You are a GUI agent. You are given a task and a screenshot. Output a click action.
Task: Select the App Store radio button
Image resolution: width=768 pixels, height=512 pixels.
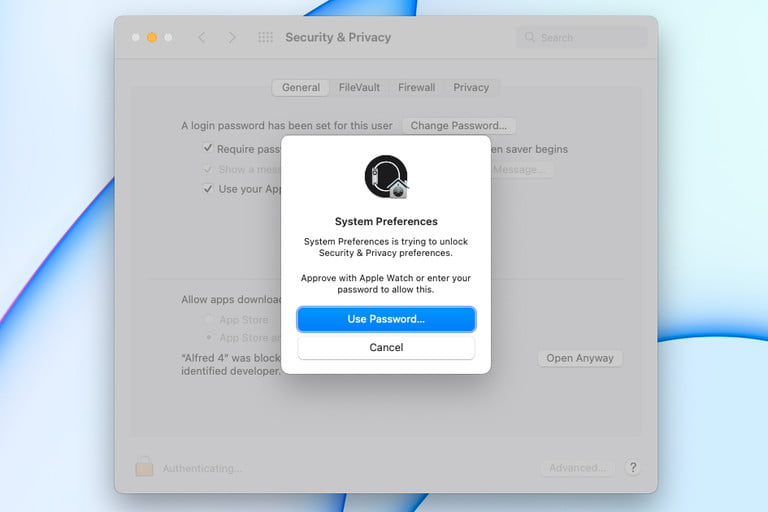tap(209, 319)
